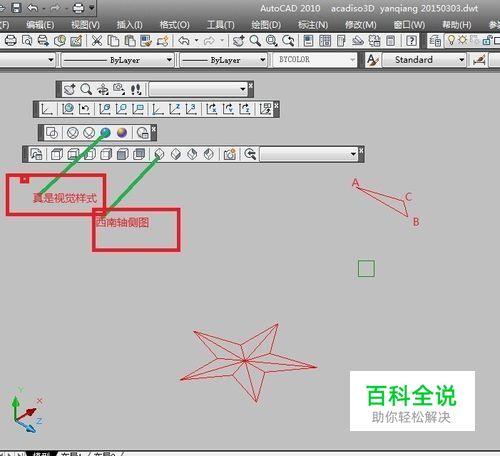The height and width of the screenshot is (456, 500).
Task: Click Zoom Realtime magnifier in Standard toolbar
Action: 255,41
